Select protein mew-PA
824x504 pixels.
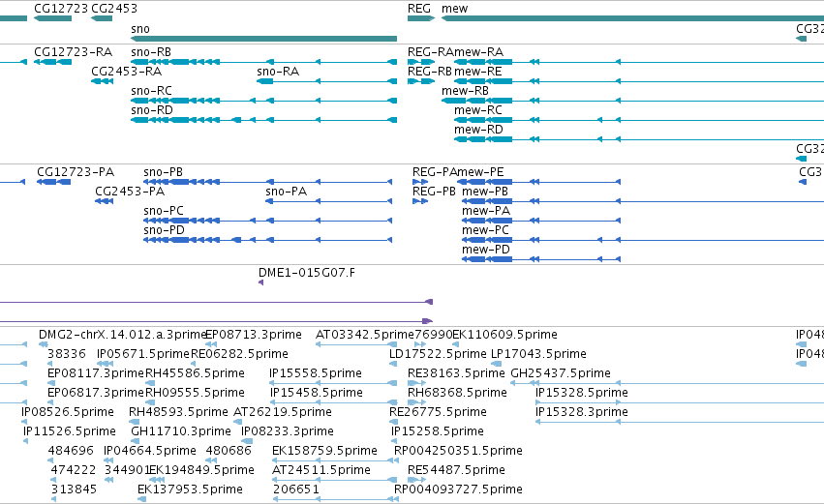pyautogui.click(x=541, y=221)
